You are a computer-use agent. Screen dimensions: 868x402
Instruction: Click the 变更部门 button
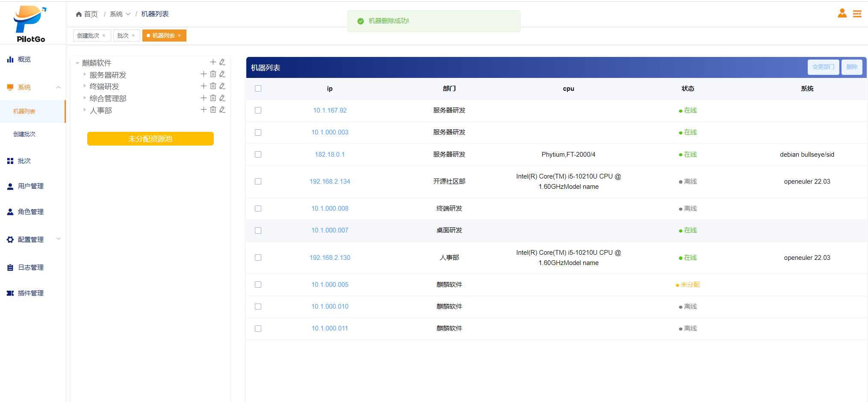point(823,67)
